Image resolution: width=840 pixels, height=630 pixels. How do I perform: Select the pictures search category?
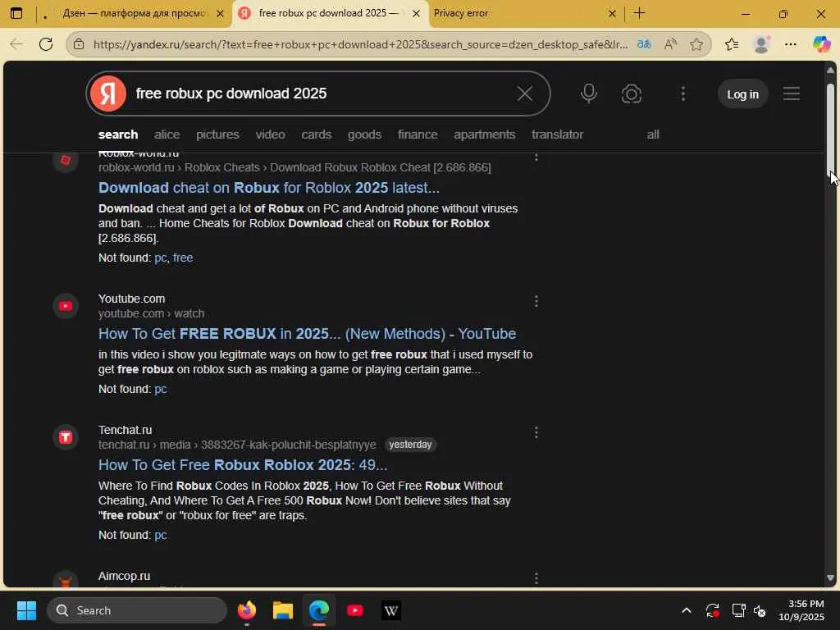pyautogui.click(x=217, y=135)
